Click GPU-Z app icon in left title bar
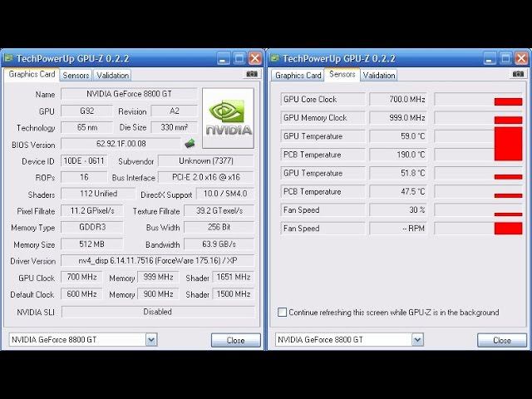This screenshot has height=399, width=532. [7, 58]
